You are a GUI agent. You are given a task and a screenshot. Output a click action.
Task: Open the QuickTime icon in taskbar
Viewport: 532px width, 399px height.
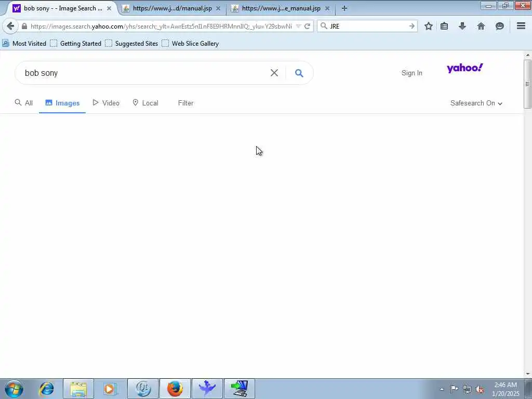pos(143,389)
